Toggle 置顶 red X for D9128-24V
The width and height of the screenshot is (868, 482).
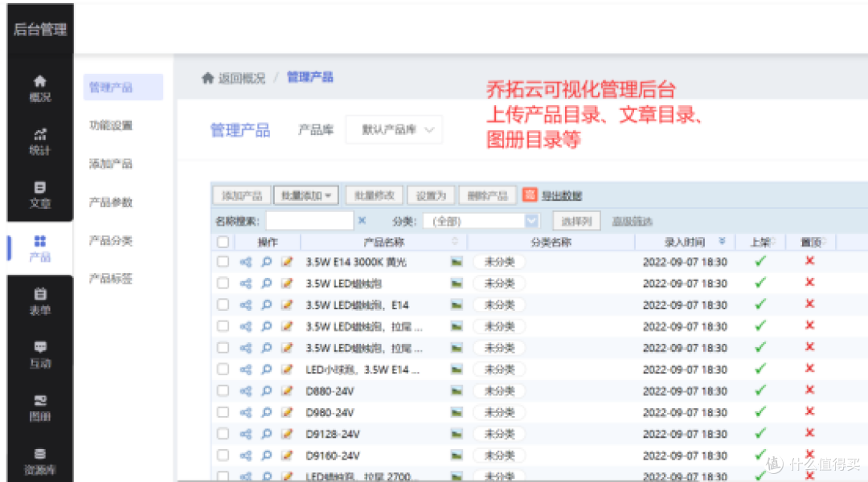pyautogui.click(x=810, y=433)
